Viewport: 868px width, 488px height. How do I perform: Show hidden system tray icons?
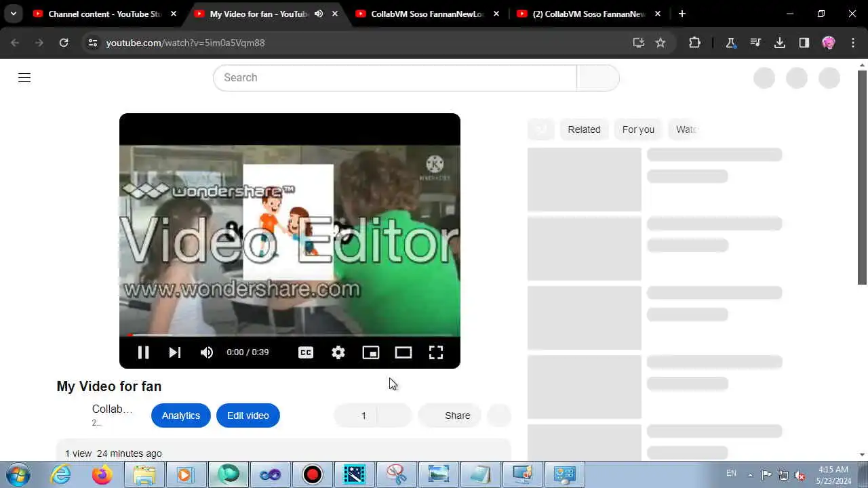(x=750, y=474)
